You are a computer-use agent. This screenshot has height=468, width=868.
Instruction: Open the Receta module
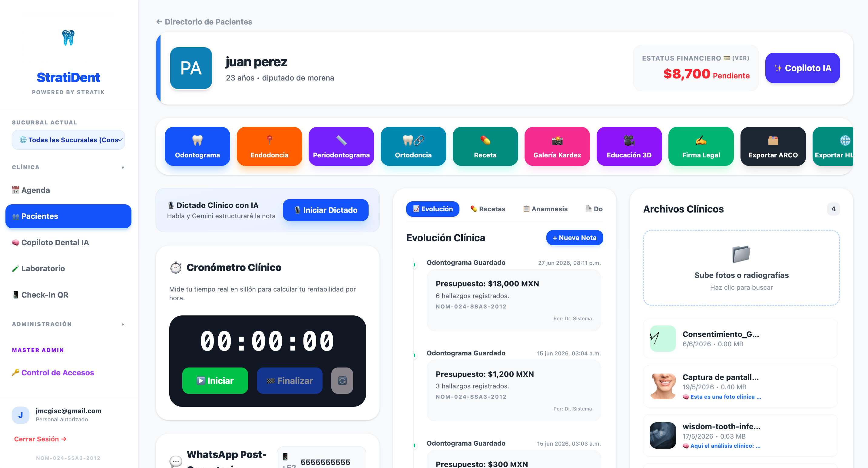point(485,146)
